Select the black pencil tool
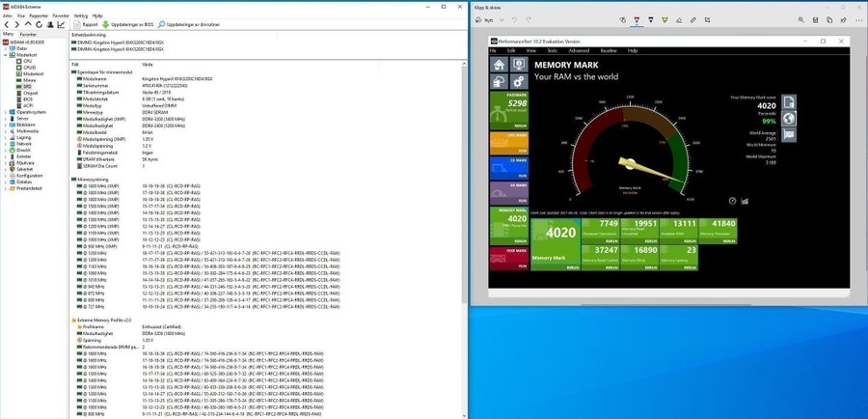Screen dimensions: 868x419 click(x=650, y=20)
